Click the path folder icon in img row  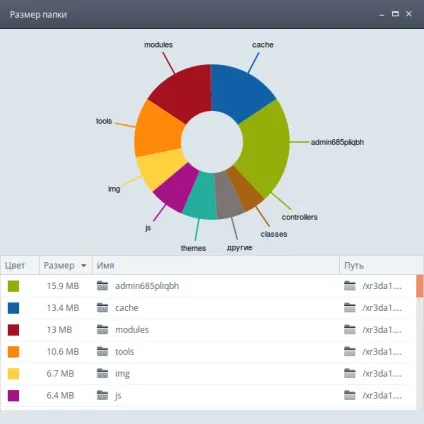350,373
